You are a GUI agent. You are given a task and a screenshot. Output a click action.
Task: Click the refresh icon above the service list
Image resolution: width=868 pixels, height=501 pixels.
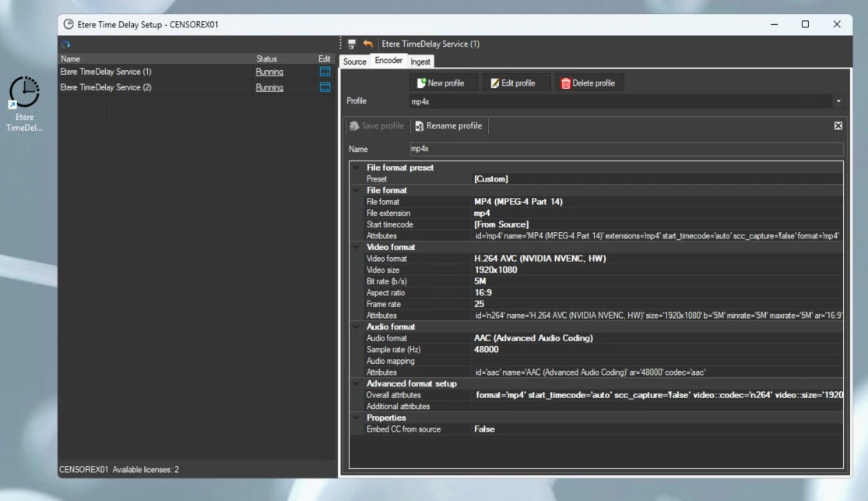[66, 44]
